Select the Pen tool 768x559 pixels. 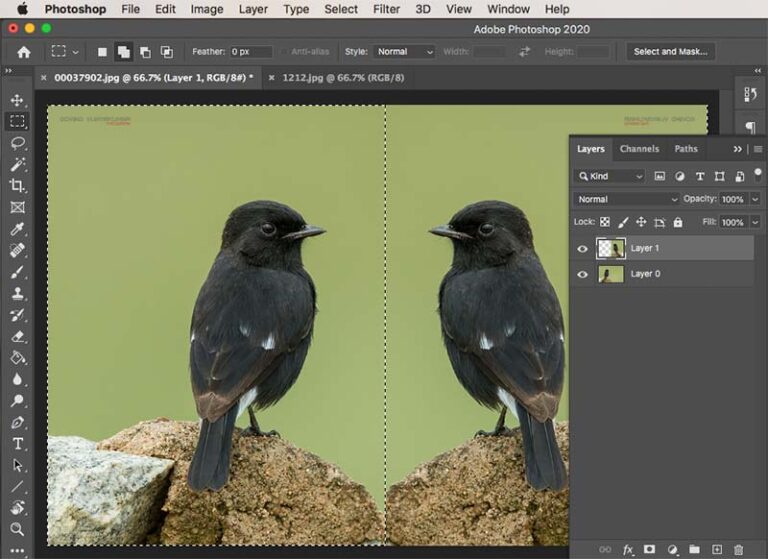[x=18, y=422]
